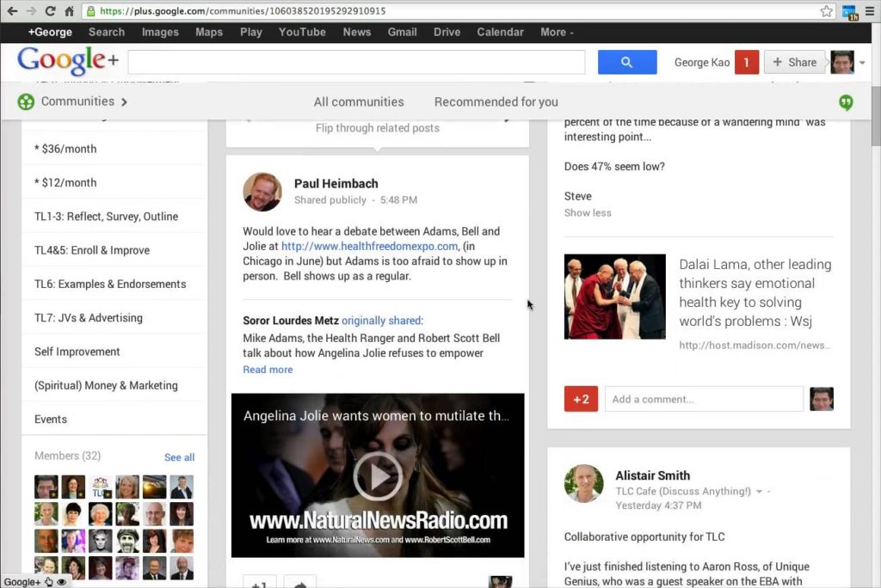The width and height of the screenshot is (881, 588).
Task: Select TL7: JVs & Advertising category
Action: 114,317
